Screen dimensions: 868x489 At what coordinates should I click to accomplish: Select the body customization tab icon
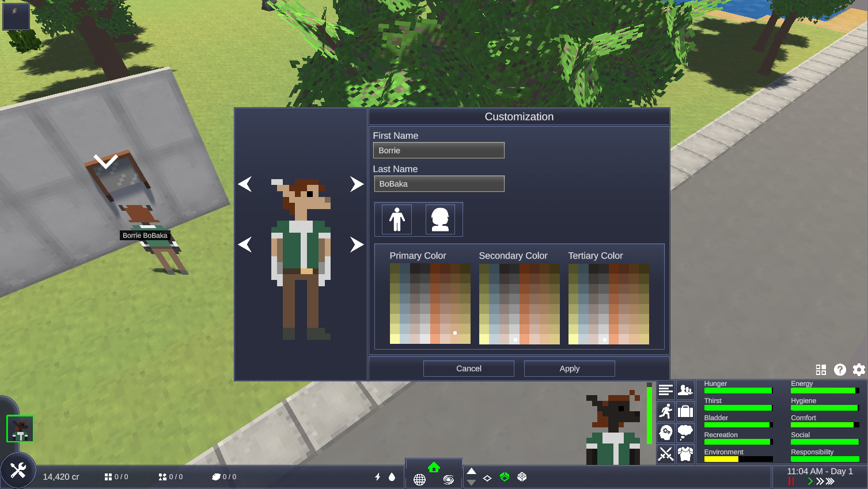point(397,219)
